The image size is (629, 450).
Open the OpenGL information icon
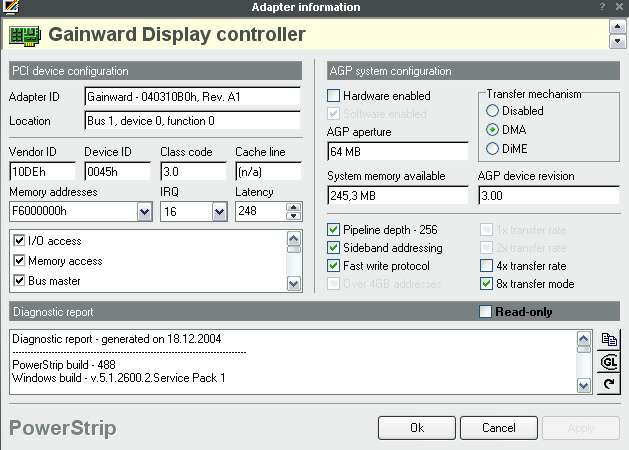[x=609, y=362]
